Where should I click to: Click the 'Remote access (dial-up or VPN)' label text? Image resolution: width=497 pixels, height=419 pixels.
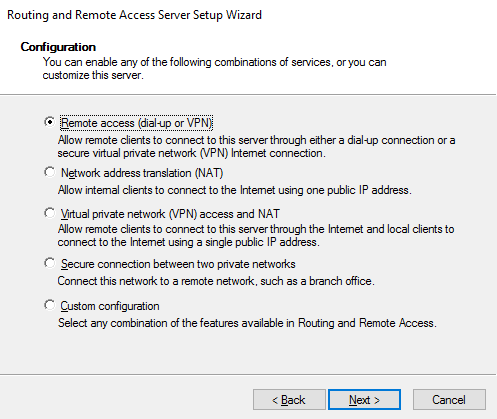point(136,123)
